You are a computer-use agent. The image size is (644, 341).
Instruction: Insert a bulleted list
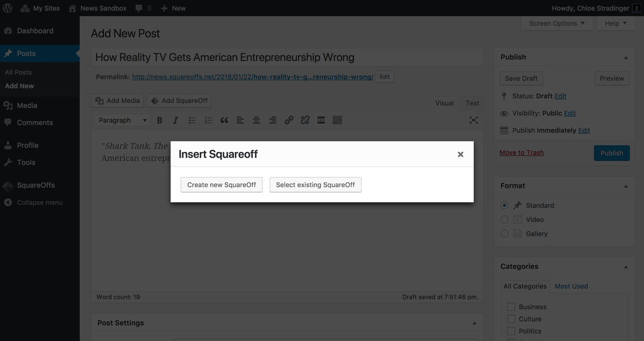(192, 120)
